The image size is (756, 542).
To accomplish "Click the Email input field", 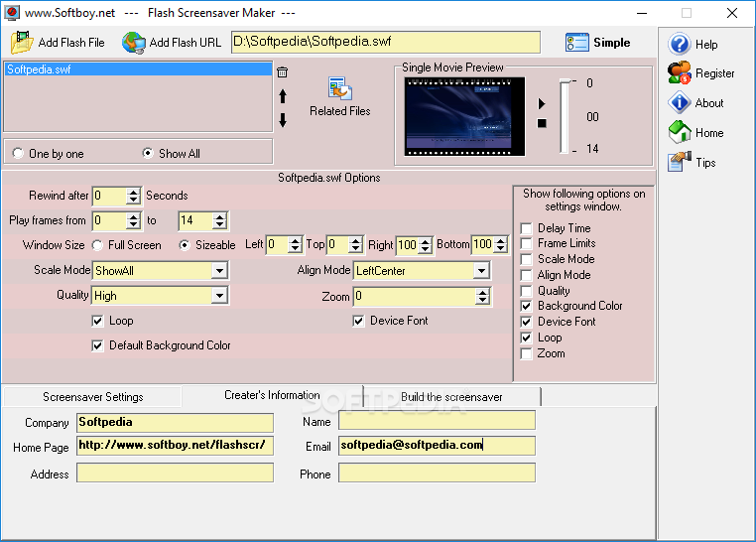I will click(x=437, y=446).
